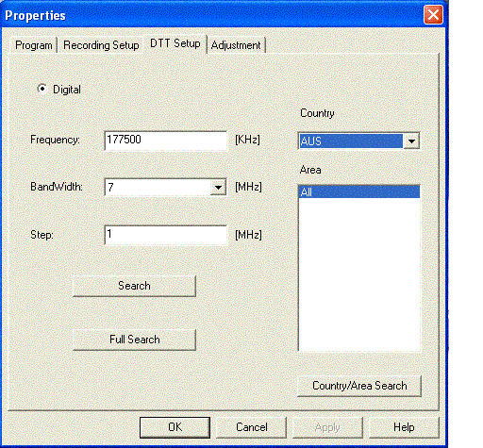Click the Cancel button
This screenshot has width=483, height=448.
[x=252, y=427]
